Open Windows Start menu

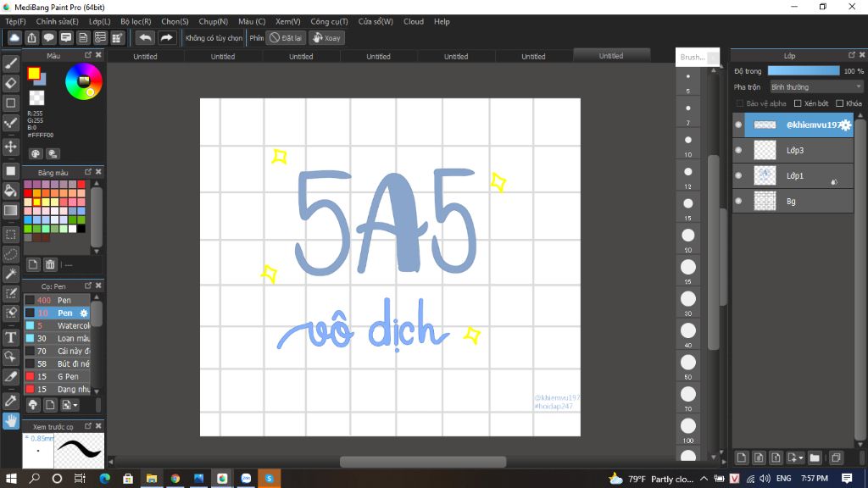pyautogui.click(x=10, y=479)
